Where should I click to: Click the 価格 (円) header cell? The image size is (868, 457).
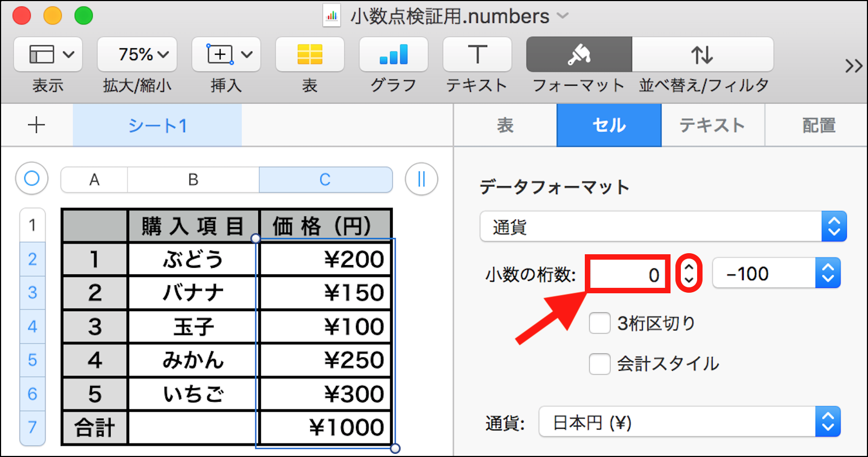pos(325,226)
